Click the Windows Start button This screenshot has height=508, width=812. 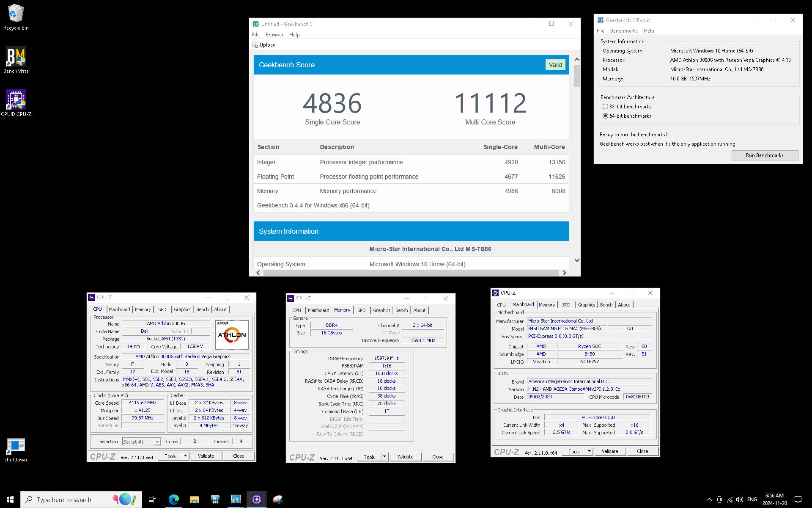pyautogui.click(x=10, y=500)
